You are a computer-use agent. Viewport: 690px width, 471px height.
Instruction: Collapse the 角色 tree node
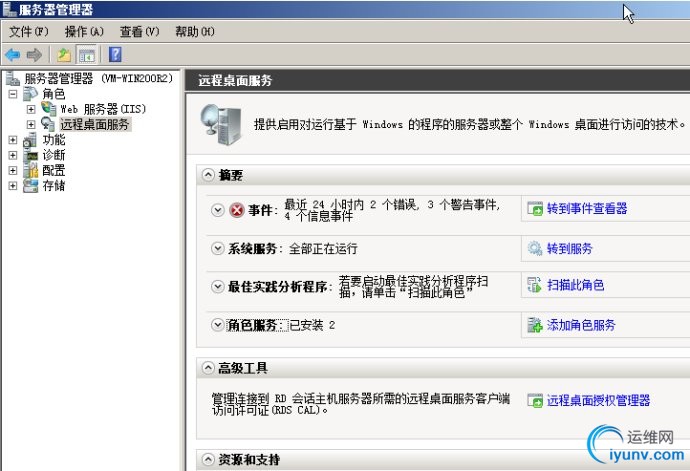pos(13,94)
